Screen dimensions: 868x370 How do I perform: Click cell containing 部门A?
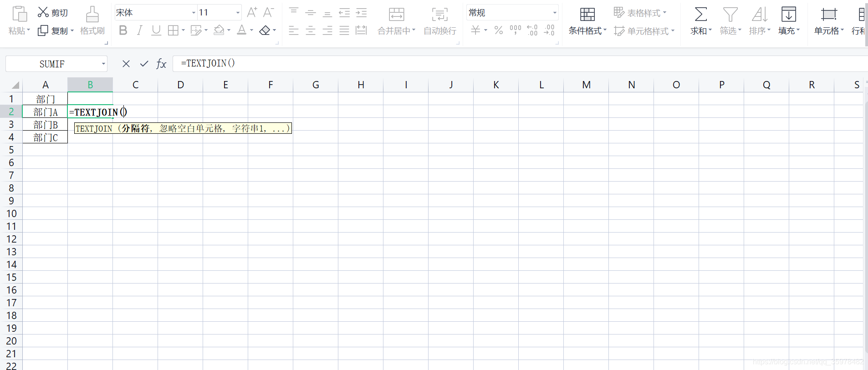(45, 112)
